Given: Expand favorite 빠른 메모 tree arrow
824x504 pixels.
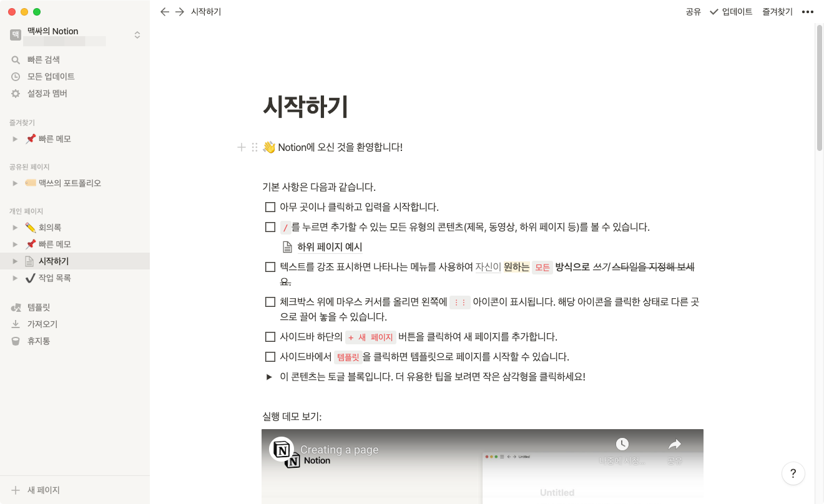Looking at the screenshot, I should (x=15, y=139).
